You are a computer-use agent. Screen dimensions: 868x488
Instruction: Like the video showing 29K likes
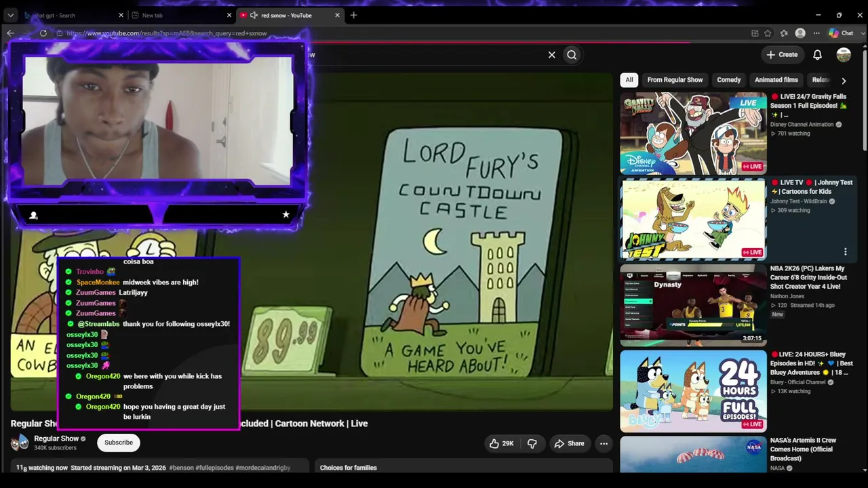(x=502, y=444)
